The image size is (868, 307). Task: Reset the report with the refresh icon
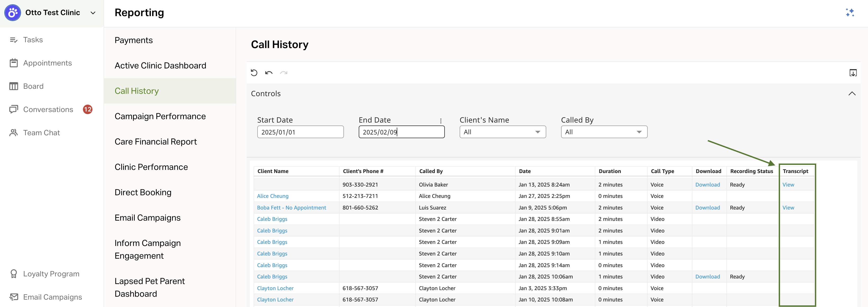(254, 73)
